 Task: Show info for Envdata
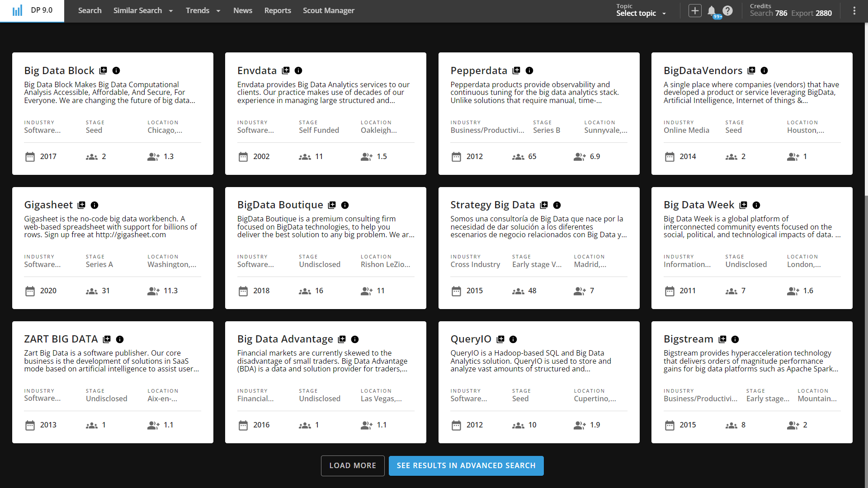298,70
